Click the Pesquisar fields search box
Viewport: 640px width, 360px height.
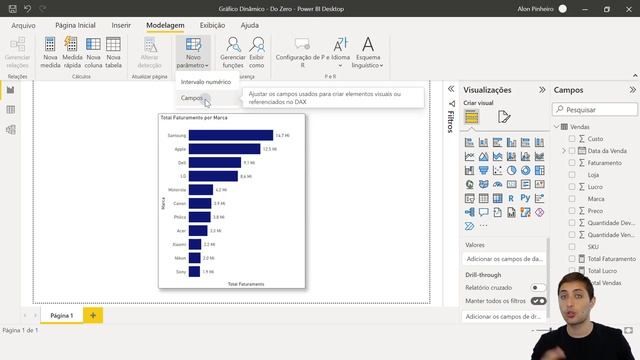pos(595,109)
